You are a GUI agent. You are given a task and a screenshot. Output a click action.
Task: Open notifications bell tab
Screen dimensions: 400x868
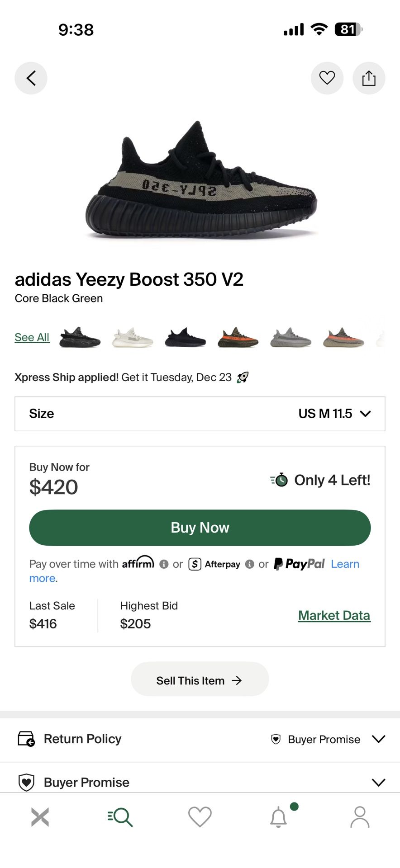pyautogui.click(x=279, y=817)
